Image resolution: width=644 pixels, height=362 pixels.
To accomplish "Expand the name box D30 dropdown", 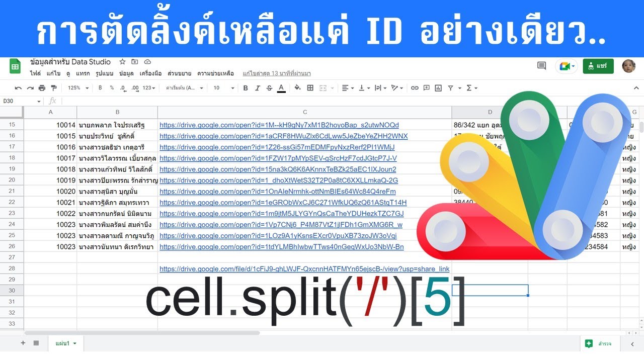I will pos(39,101).
